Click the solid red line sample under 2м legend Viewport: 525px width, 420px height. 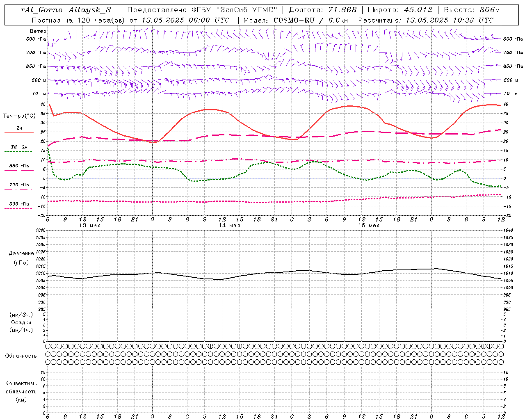point(19,133)
